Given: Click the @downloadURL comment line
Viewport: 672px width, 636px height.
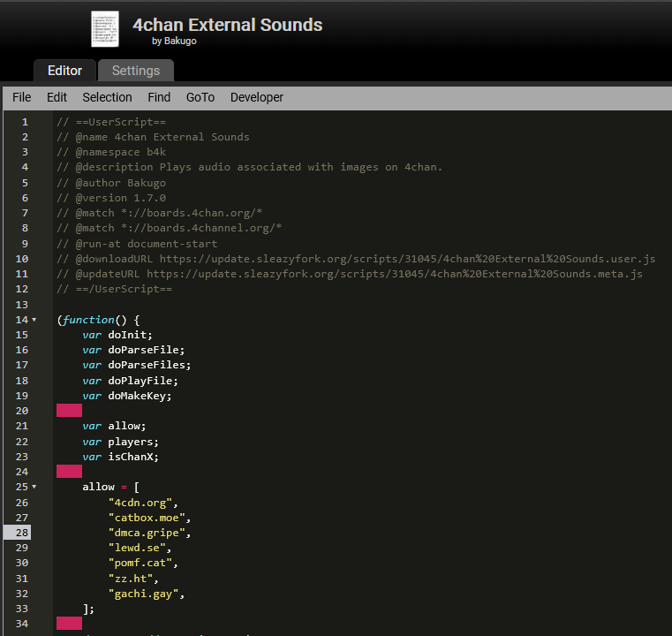Looking at the screenshot, I should (x=356, y=259).
